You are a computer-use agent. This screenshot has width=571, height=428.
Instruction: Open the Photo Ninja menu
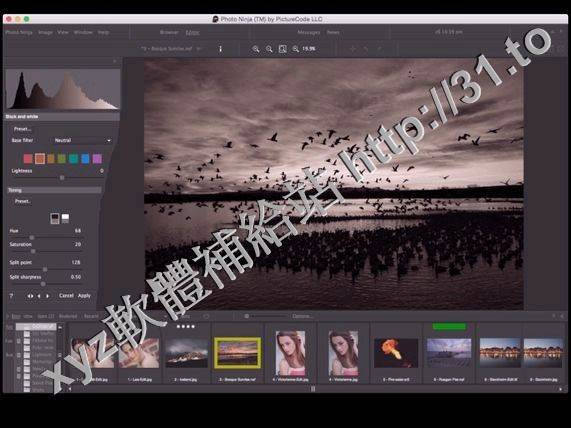(x=19, y=32)
